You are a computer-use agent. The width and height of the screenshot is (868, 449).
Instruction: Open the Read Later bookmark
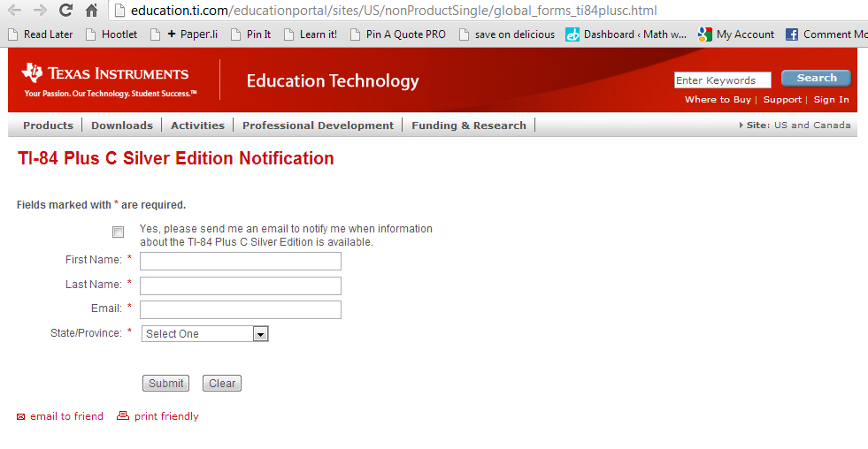pos(41,34)
